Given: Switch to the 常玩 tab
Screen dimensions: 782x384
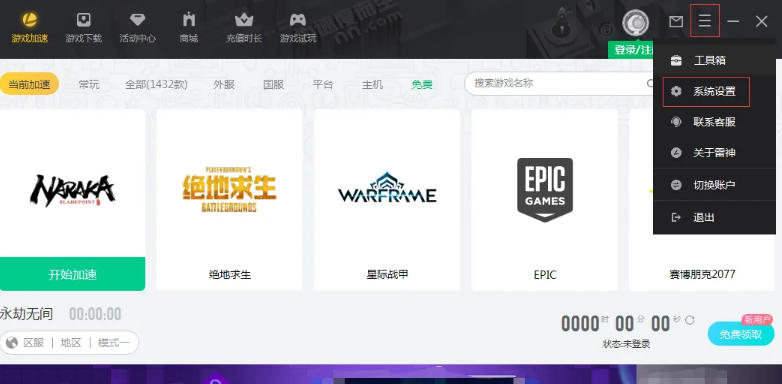Looking at the screenshot, I should point(89,85).
